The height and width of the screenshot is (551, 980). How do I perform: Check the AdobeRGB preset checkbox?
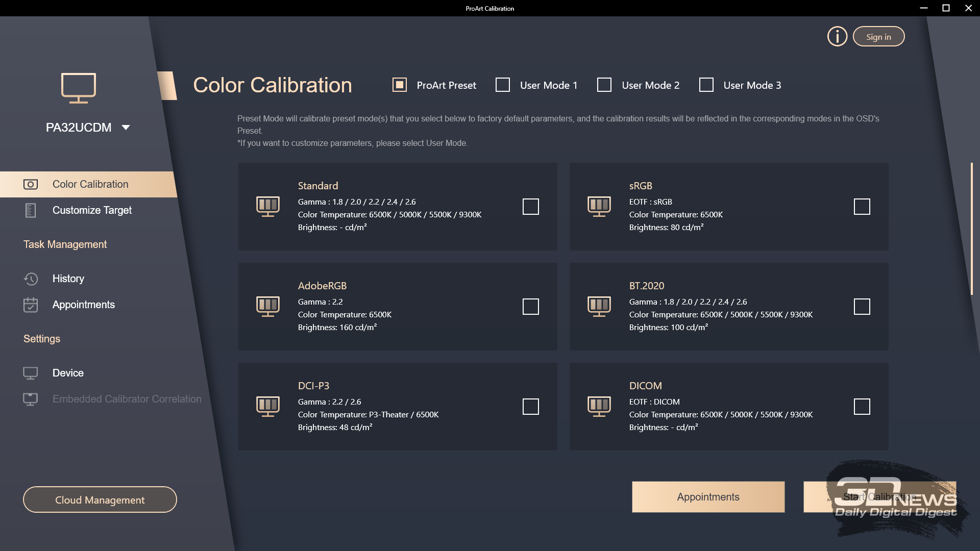click(531, 307)
